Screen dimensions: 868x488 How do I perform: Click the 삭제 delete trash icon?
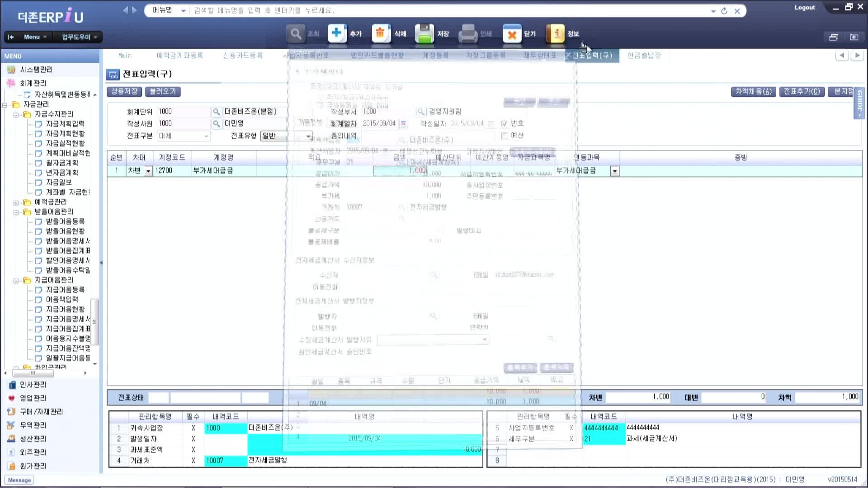click(381, 34)
